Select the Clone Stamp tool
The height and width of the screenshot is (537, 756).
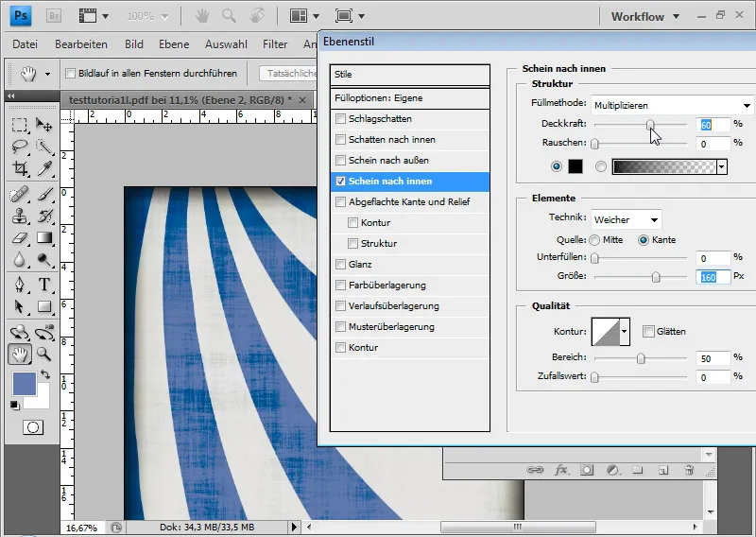[x=19, y=217]
